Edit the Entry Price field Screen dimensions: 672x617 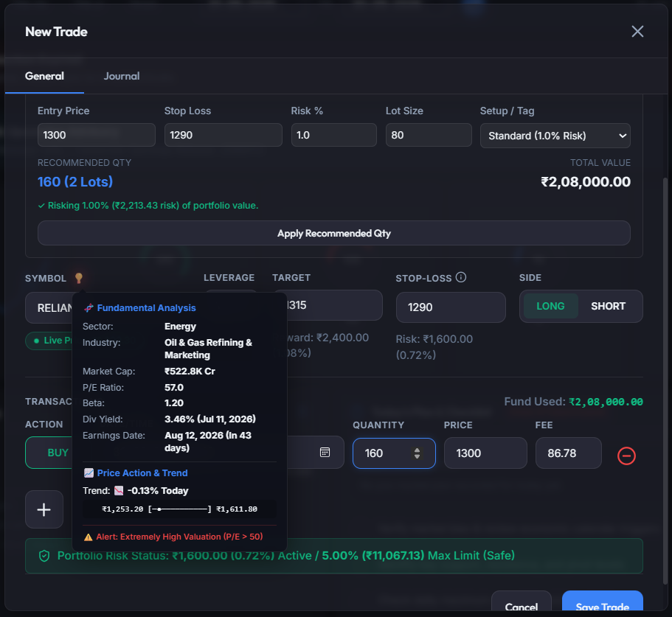pyautogui.click(x=97, y=135)
